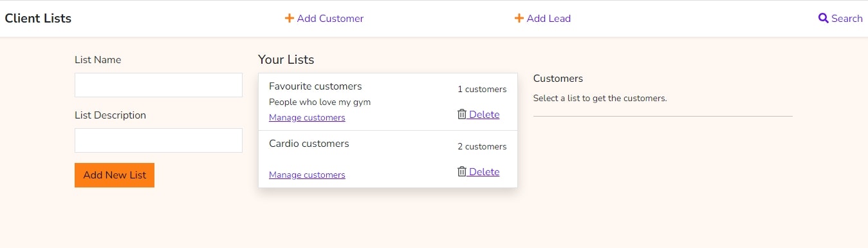Select the Favourite customers list title

(315, 86)
